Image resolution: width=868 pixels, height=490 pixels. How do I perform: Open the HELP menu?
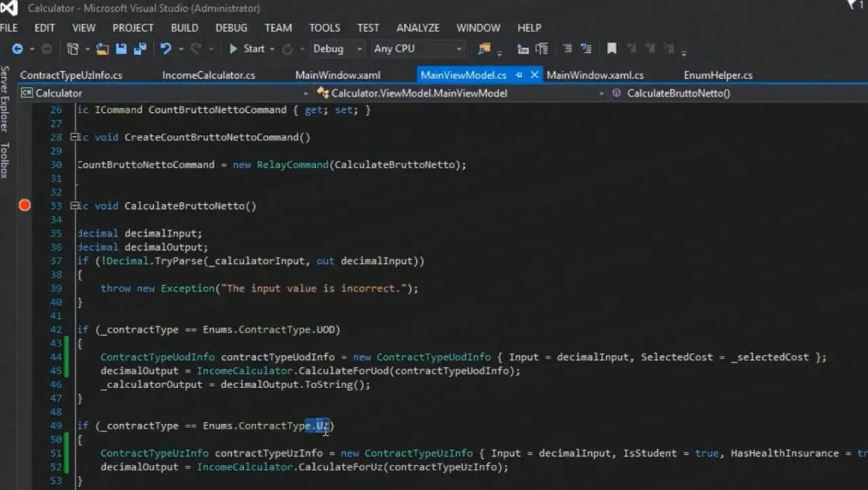tap(530, 28)
